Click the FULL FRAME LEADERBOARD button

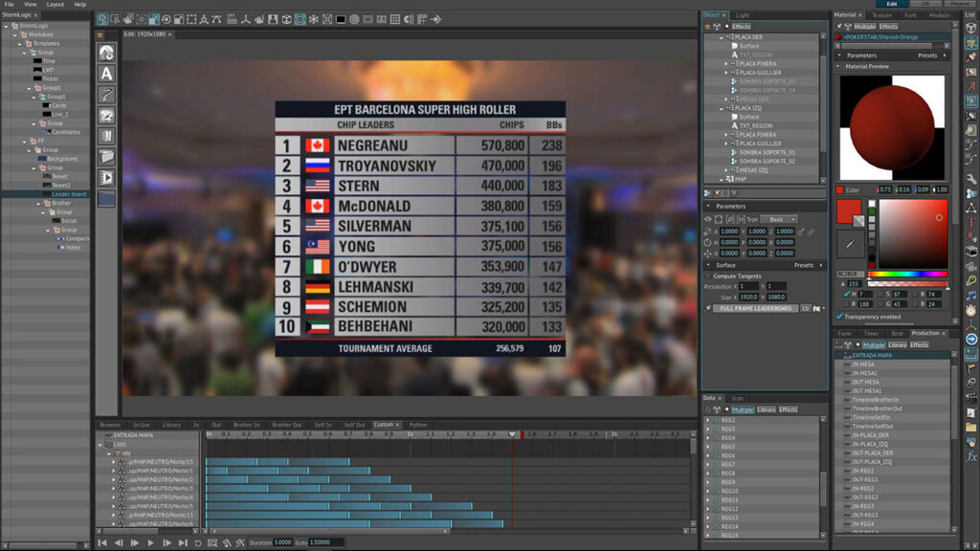point(755,308)
